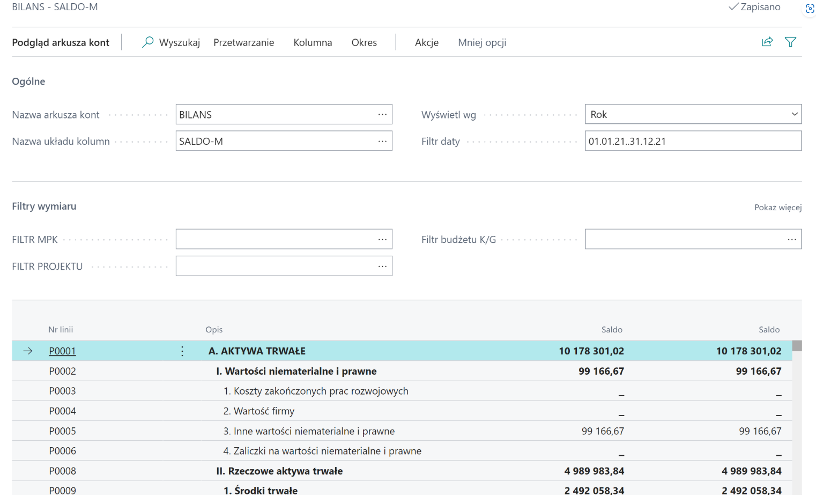
Task: Open lookup dots for Filtr budżetu K/G
Action: click(x=792, y=240)
